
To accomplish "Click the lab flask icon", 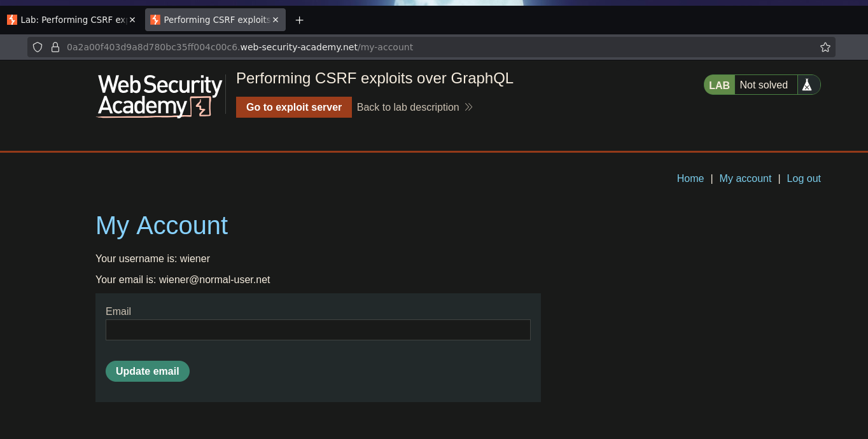I will click(807, 85).
